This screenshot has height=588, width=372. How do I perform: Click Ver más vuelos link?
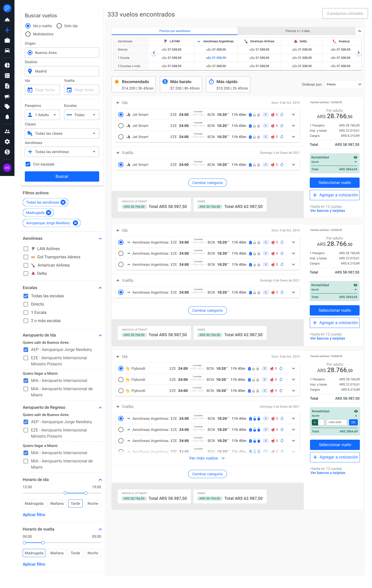pyautogui.click(x=207, y=458)
